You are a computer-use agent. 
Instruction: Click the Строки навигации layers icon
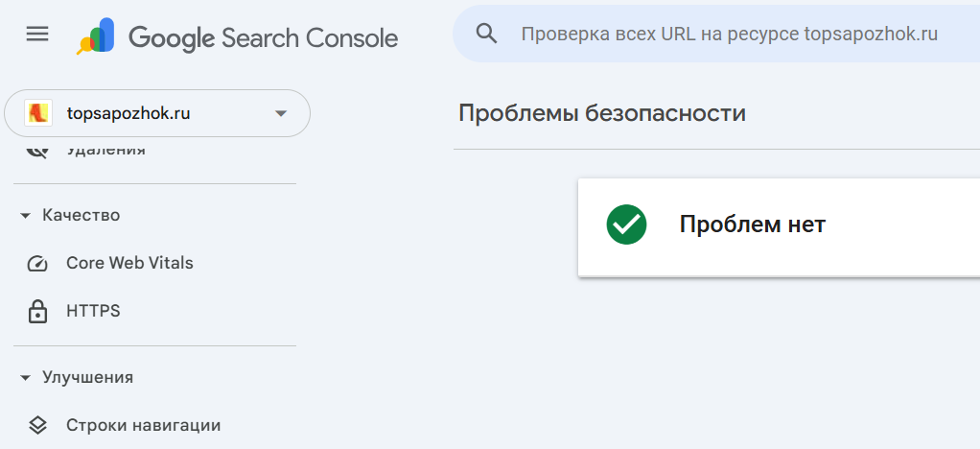[x=37, y=426]
